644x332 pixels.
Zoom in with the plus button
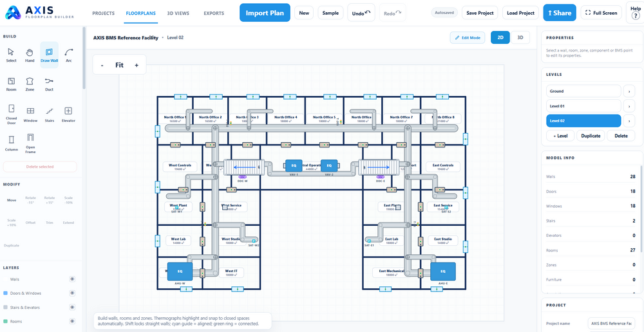[137, 65]
